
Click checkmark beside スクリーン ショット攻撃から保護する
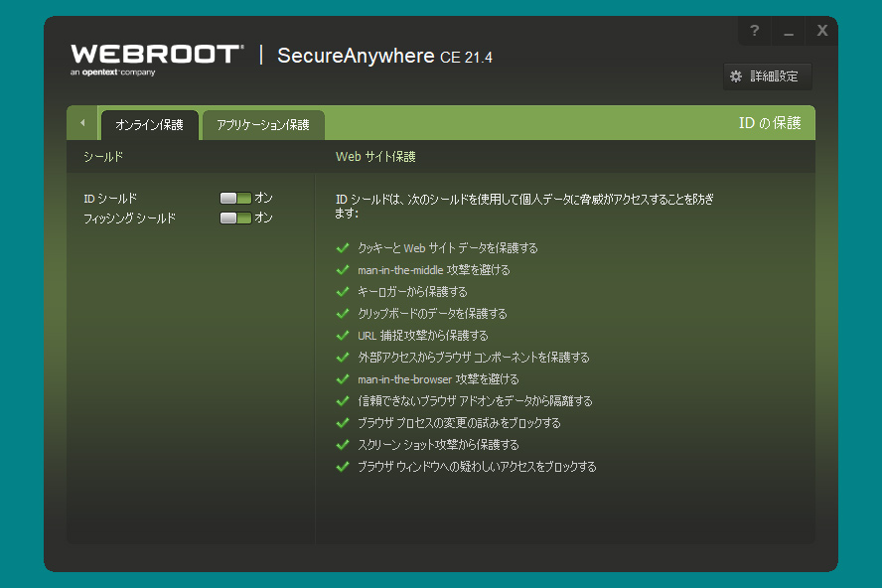pyautogui.click(x=344, y=445)
